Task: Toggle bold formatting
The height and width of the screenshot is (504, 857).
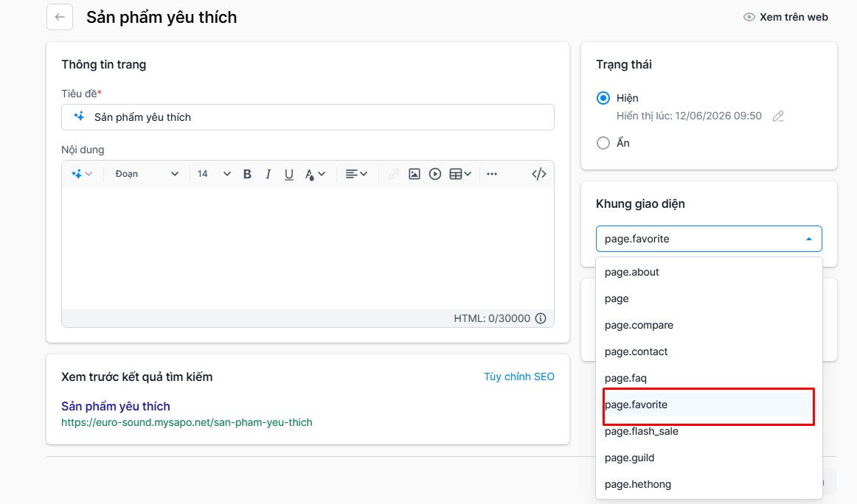Action: tap(247, 174)
